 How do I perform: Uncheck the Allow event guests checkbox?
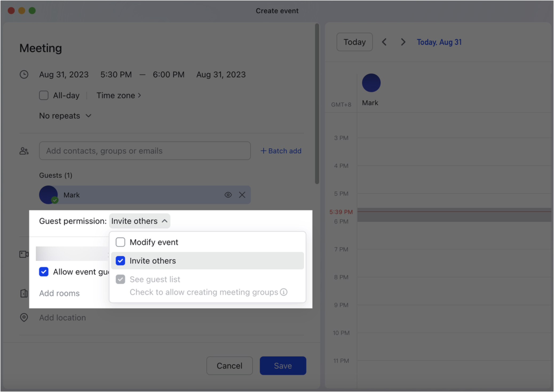44,272
